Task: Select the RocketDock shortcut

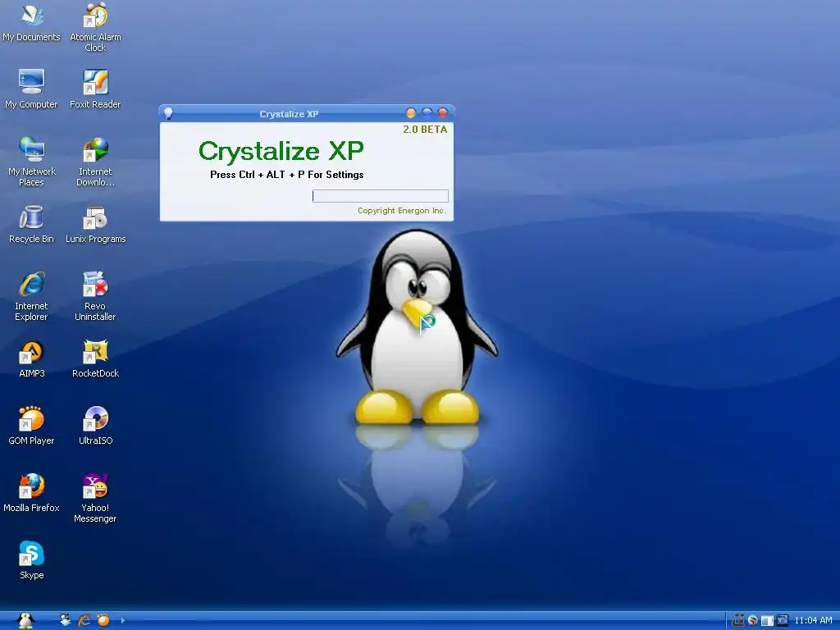Action: [95, 358]
